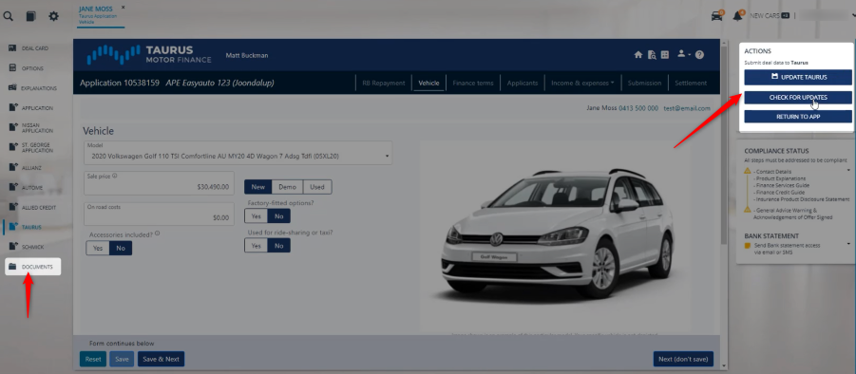Open the Taurus help question-mark icon

(x=699, y=55)
